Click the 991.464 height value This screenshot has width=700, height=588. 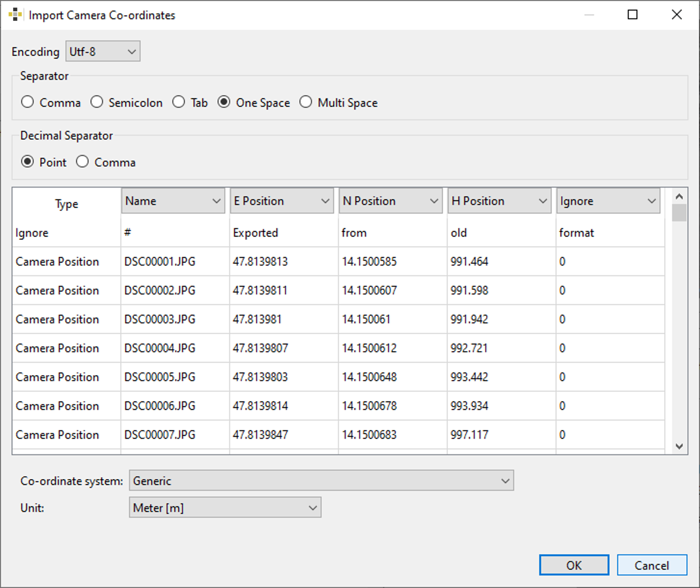[x=501, y=261]
